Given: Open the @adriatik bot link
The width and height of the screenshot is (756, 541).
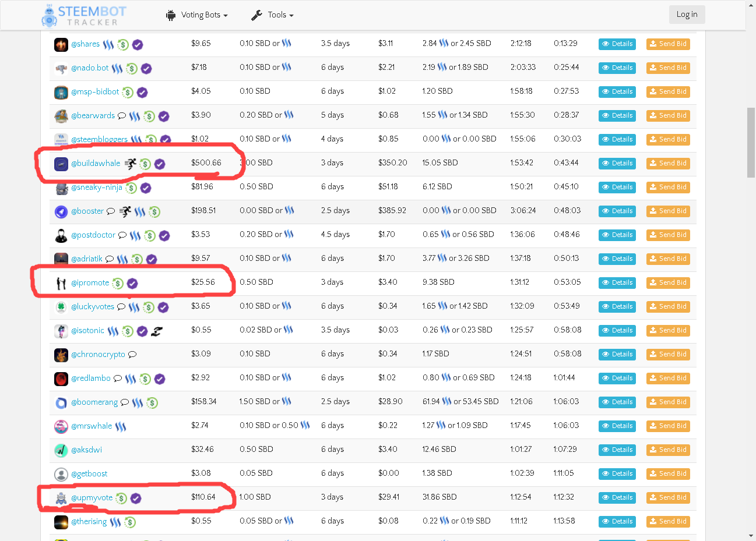Looking at the screenshot, I should pos(87,259).
